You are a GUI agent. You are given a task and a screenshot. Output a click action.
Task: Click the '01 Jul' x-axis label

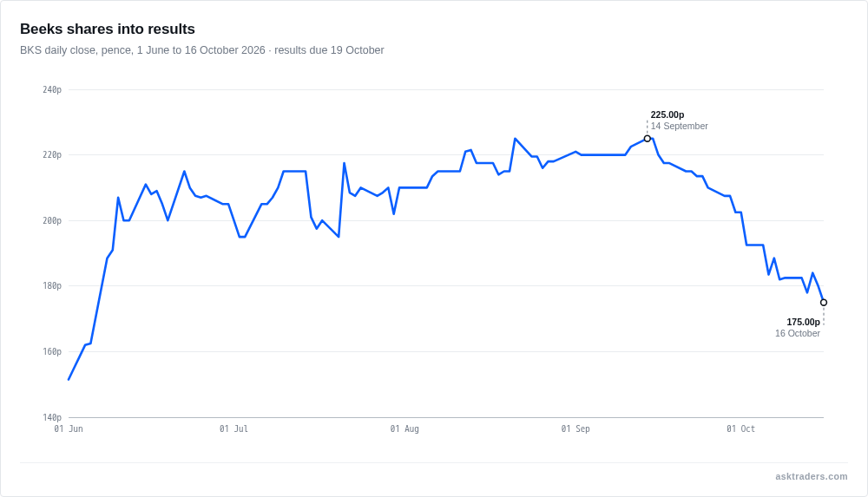(233, 429)
